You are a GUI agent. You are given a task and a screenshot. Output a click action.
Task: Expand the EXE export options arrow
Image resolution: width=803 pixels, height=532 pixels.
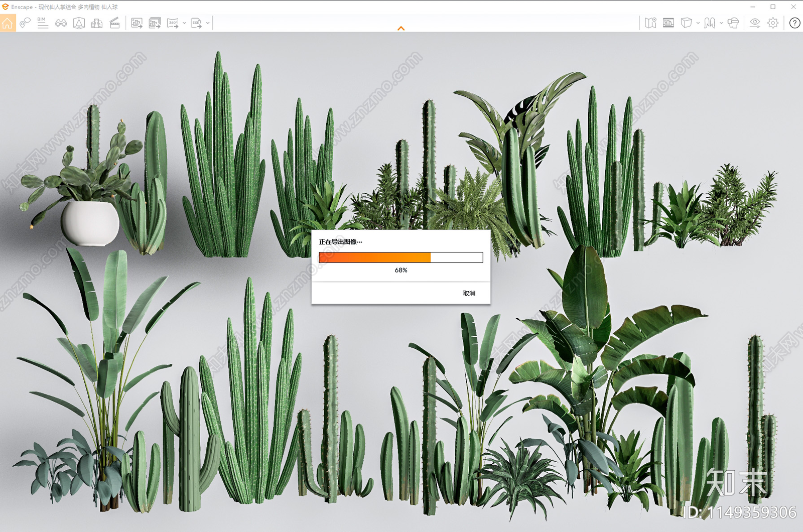(208, 23)
